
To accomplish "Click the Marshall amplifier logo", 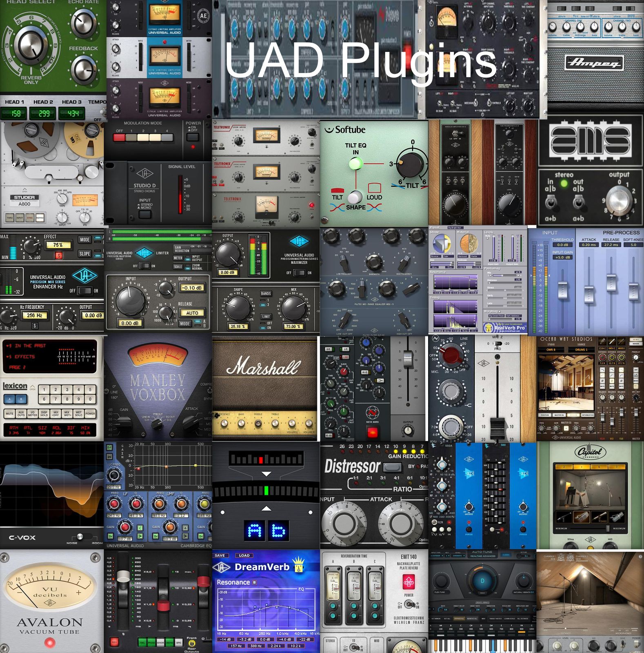I will click(264, 366).
